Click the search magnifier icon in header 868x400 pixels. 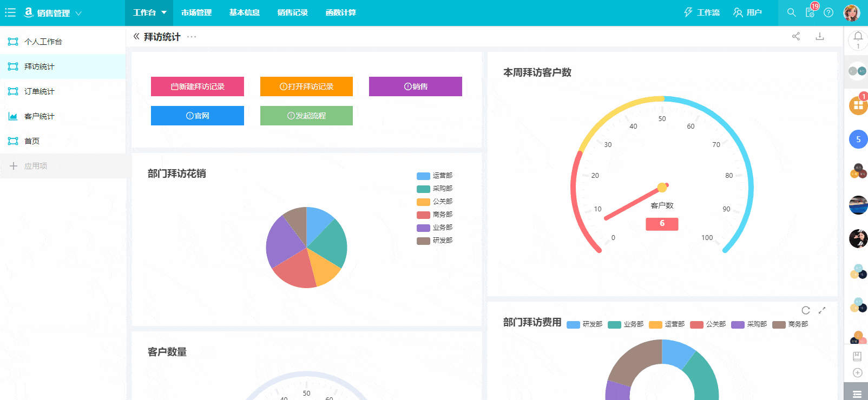click(791, 12)
